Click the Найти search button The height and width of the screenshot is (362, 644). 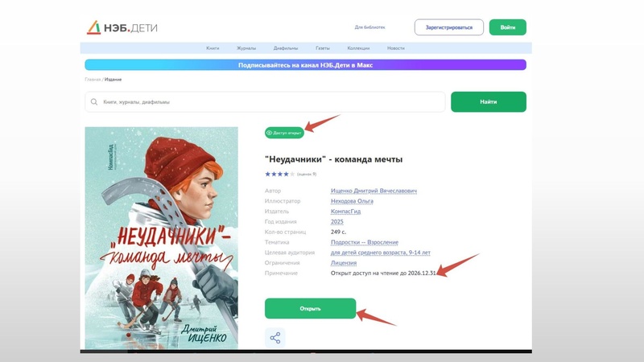[x=489, y=102]
